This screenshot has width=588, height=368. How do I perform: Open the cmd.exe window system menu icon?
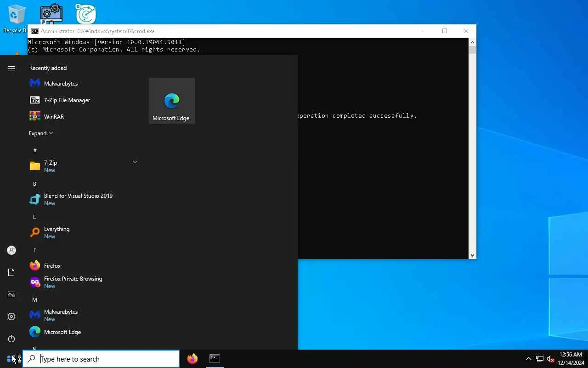pos(34,31)
